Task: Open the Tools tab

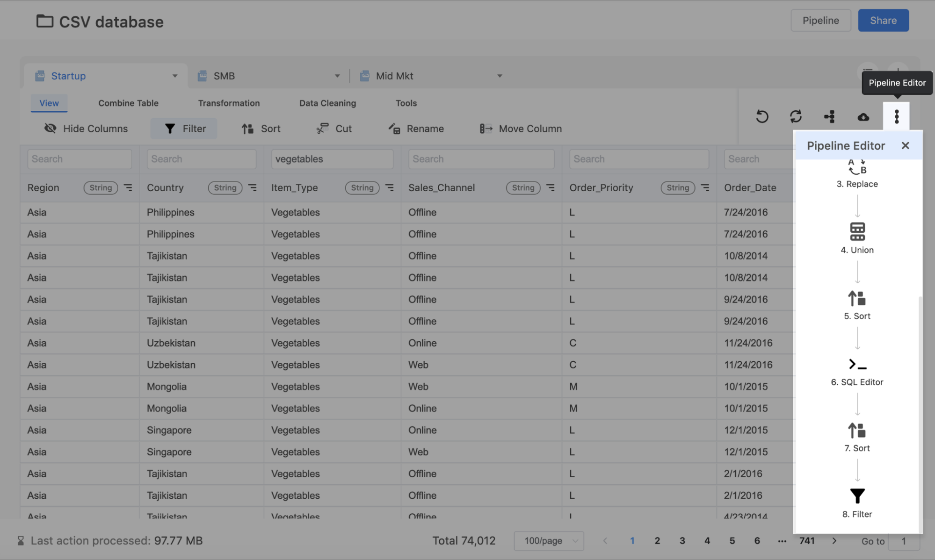Action: click(x=406, y=103)
